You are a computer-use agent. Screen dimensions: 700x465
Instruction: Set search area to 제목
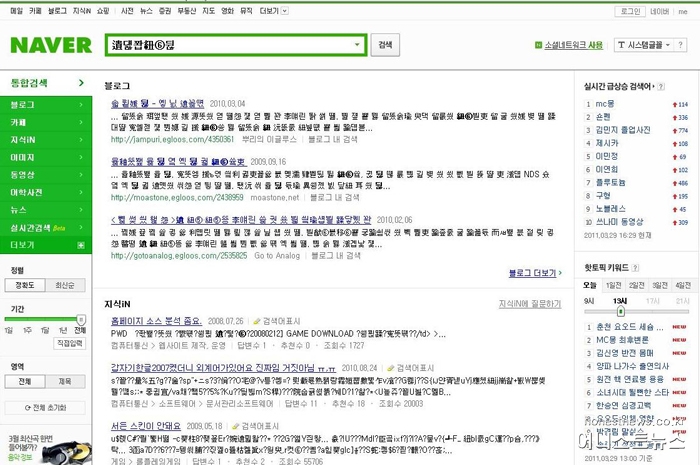click(x=65, y=381)
